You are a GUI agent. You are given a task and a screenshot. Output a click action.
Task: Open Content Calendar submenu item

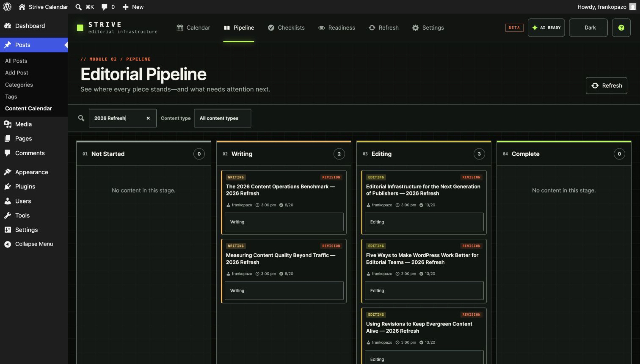pyautogui.click(x=28, y=108)
